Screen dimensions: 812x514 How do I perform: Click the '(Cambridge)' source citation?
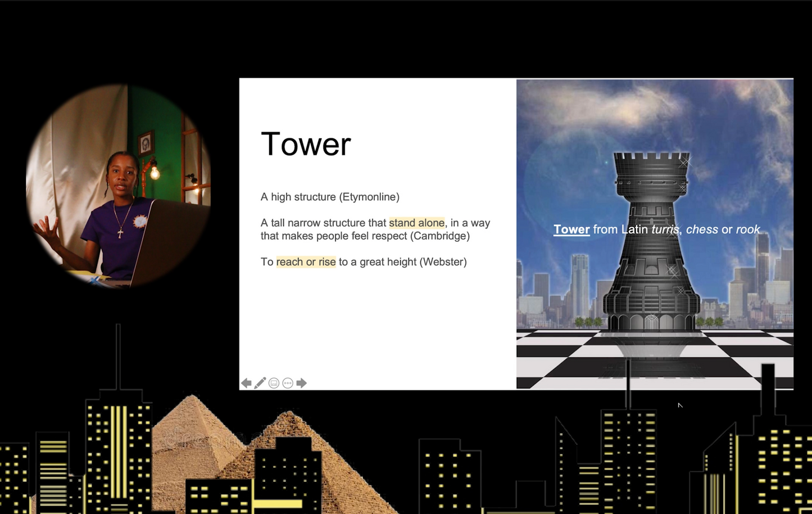pyautogui.click(x=440, y=236)
